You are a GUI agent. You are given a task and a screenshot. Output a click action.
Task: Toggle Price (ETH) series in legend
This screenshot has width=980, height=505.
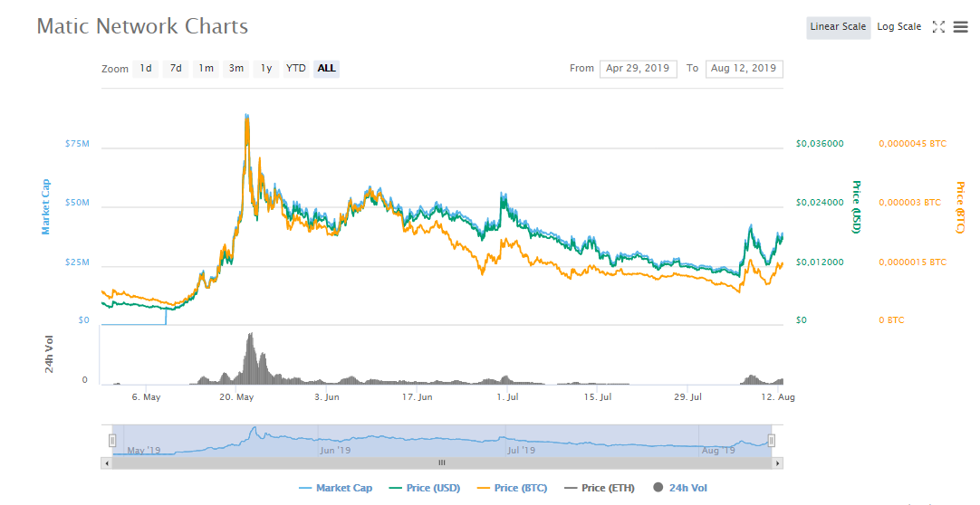pyautogui.click(x=600, y=488)
